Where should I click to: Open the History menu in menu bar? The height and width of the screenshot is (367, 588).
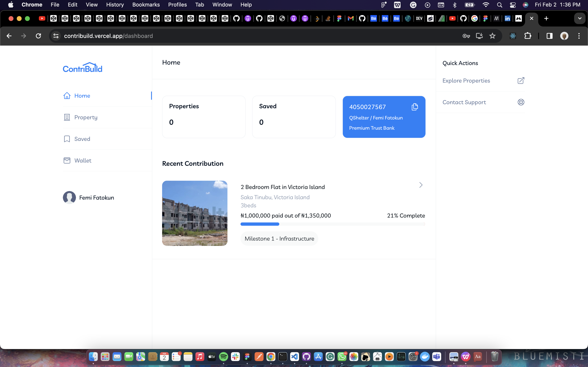point(115,5)
